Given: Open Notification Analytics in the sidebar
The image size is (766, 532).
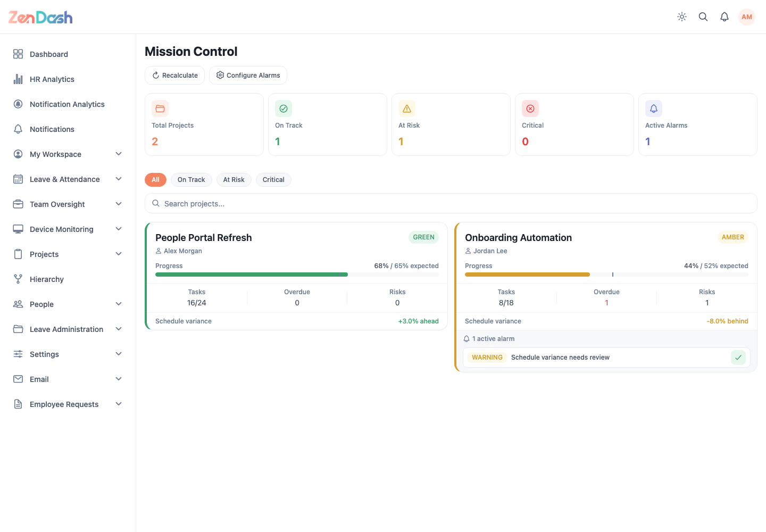Looking at the screenshot, I should pos(68,104).
